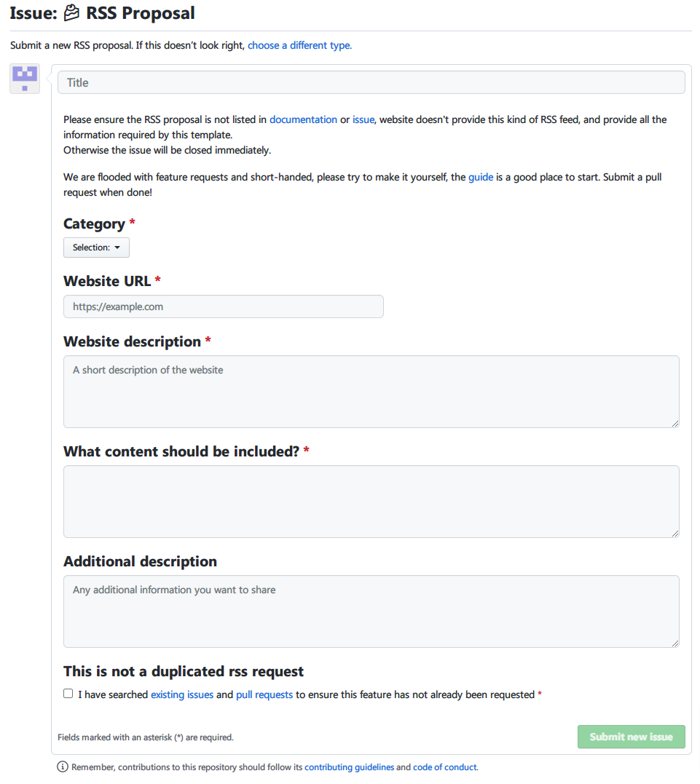Check the duplicate request confirmation checkbox

[68, 693]
